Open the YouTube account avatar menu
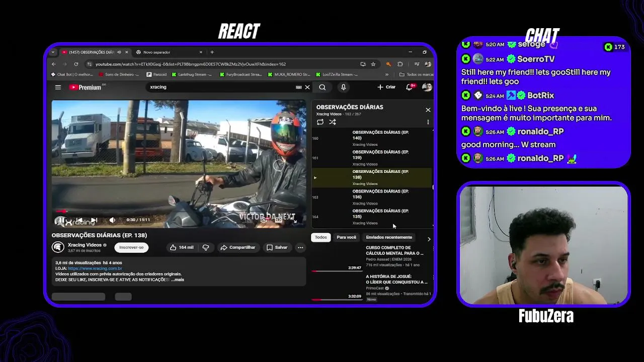The height and width of the screenshot is (362, 644). [427, 87]
